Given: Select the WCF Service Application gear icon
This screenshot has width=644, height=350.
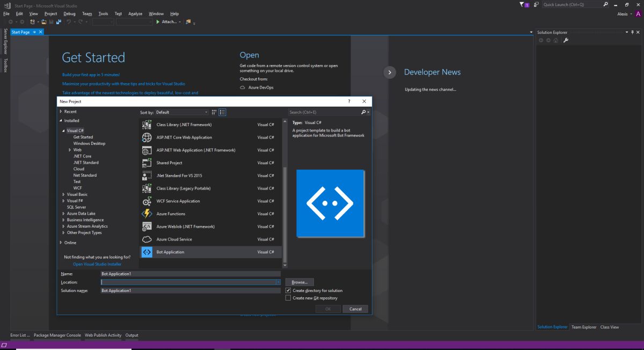Looking at the screenshot, I should 147,201.
